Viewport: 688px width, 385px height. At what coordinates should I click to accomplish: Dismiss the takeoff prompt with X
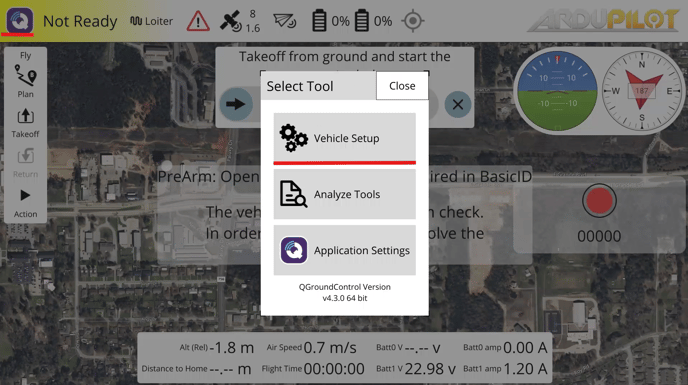[x=458, y=104]
